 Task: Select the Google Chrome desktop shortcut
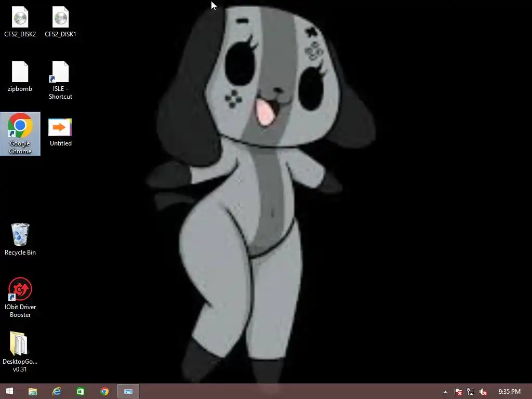20,134
